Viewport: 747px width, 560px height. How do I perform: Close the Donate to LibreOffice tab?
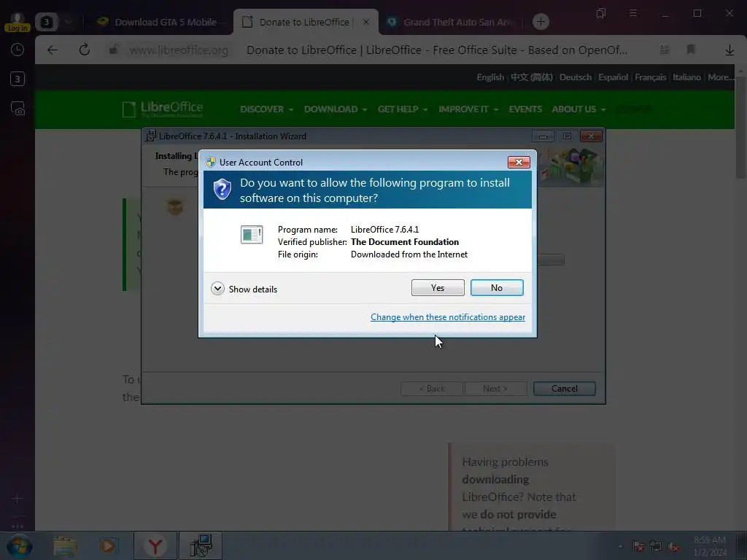[x=366, y=22]
